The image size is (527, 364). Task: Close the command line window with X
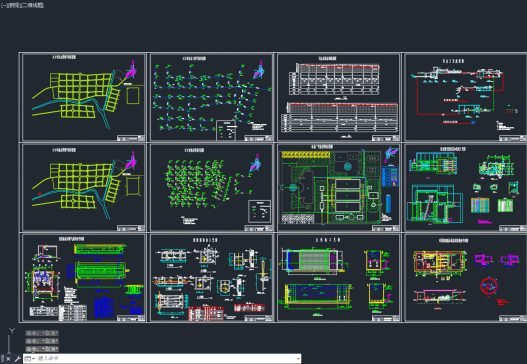[x=8, y=359]
